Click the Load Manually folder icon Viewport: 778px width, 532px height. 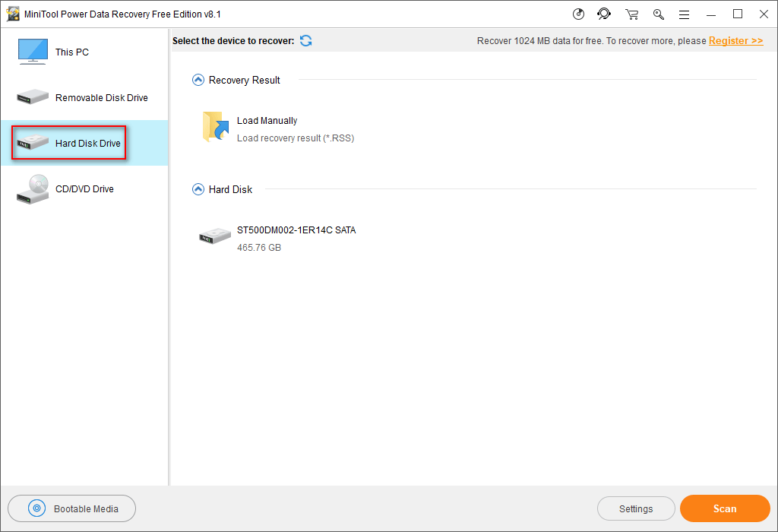[x=215, y=127]
